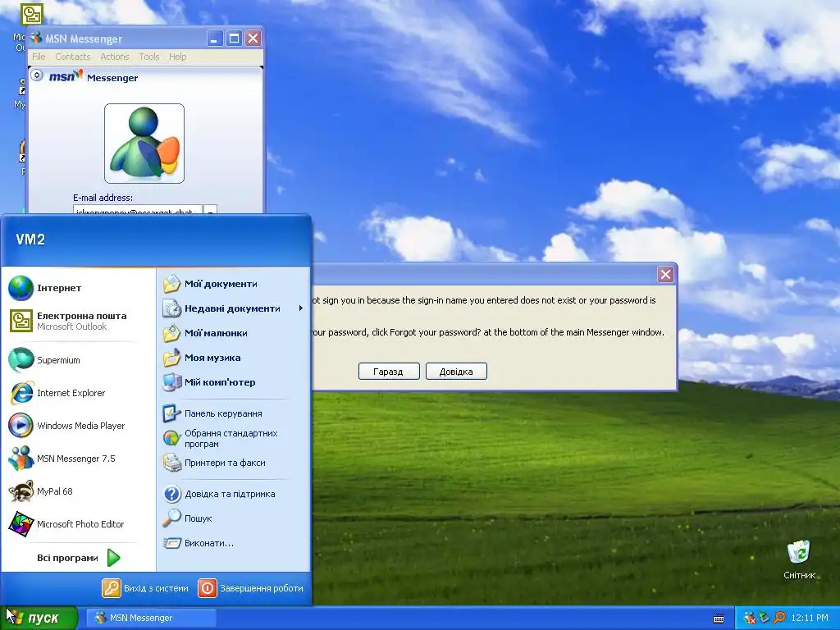
Task: Click the round arrow button beside msn logo
Action: (37, 75)
